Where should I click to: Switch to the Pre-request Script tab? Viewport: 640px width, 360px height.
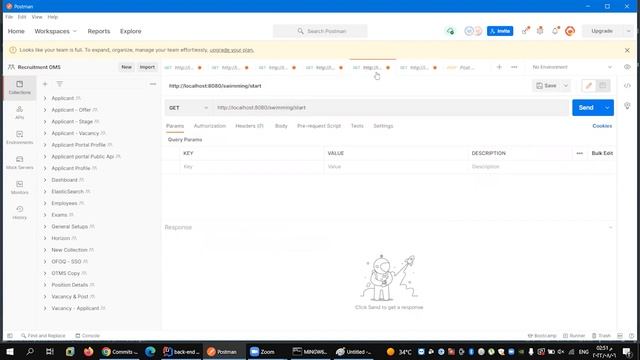tap(319, 126)
